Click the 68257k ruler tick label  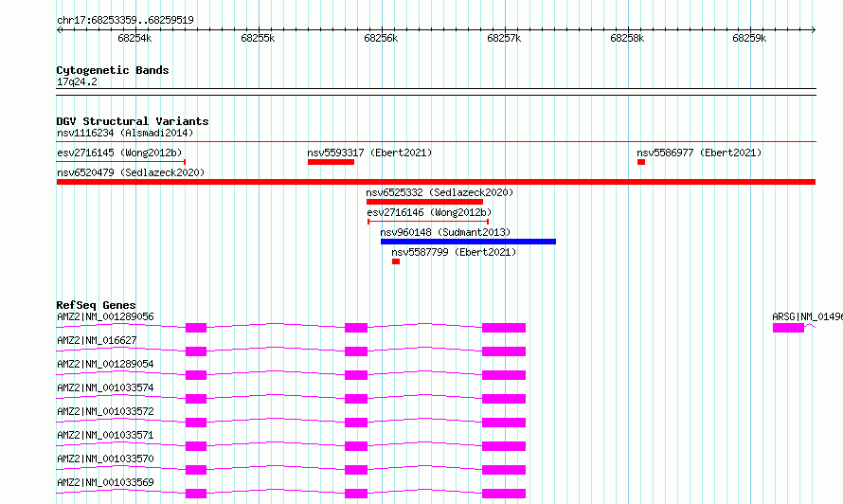504,38
